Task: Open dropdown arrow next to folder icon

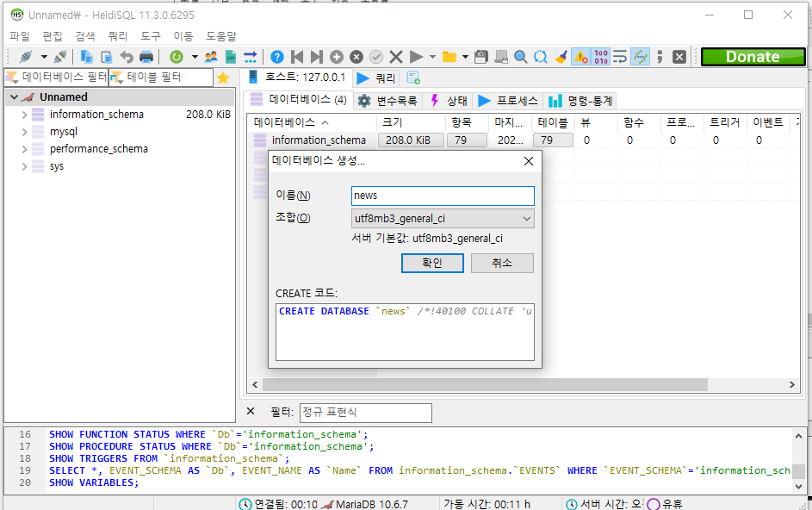Action: tap(465, 57)
